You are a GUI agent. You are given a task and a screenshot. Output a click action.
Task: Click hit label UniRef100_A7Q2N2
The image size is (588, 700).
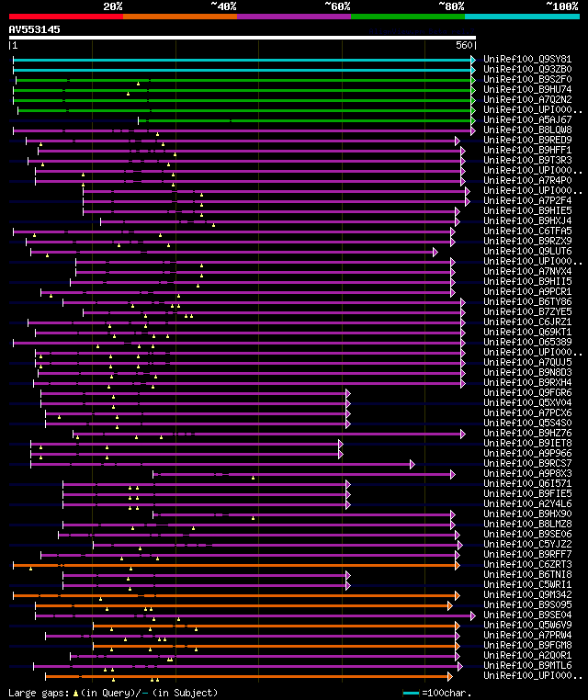(x=527, y=99)
